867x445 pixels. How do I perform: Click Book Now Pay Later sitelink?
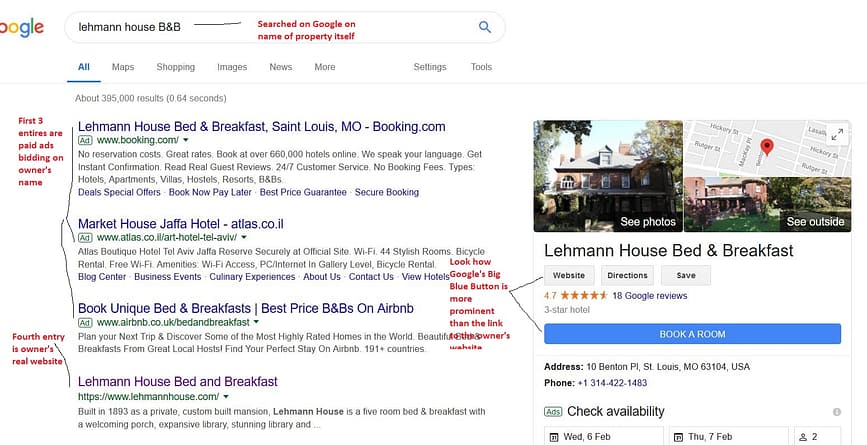pos(210,192)
